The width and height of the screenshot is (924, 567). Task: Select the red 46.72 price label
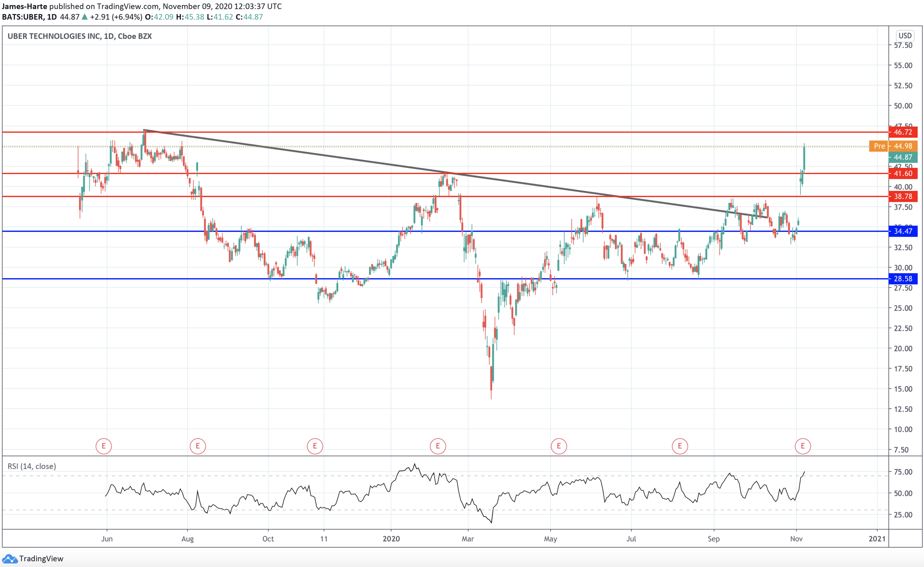903,132
